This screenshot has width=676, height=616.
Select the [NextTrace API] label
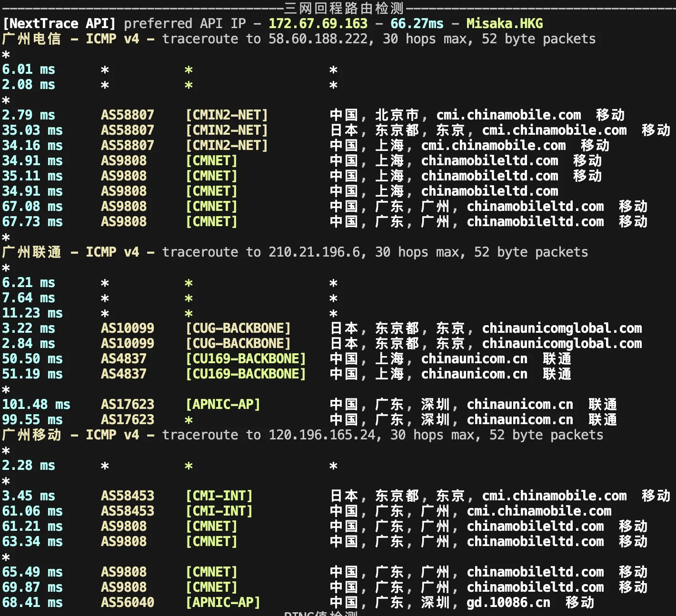point(59,23)
